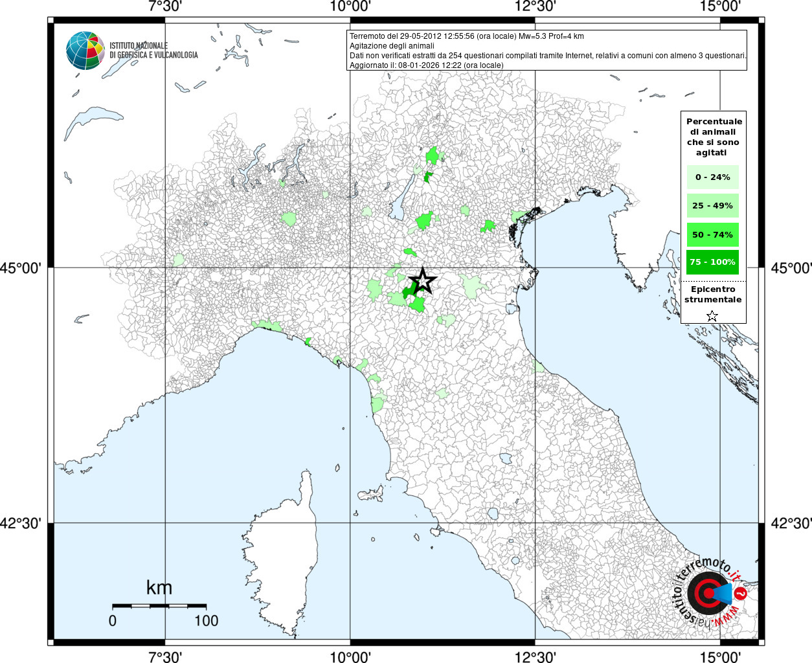
Task: Click the 0 - 24% legend swatch
Action: pos(713,177)
